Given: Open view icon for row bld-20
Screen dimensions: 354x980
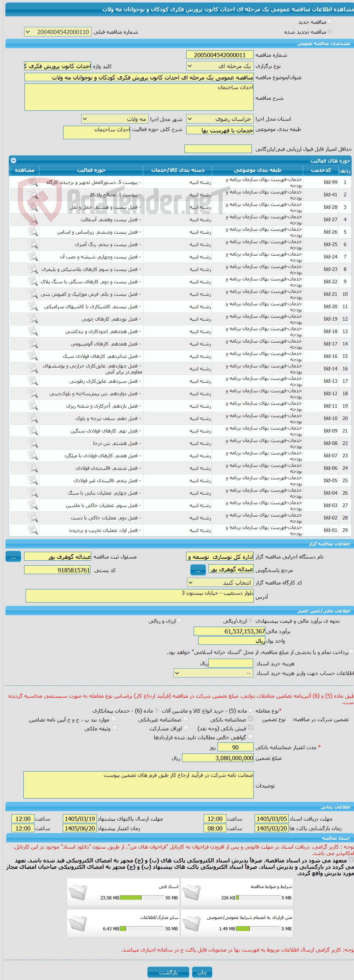Looking at the screenshot, I should pyautogui.click(x=33, y=307).
